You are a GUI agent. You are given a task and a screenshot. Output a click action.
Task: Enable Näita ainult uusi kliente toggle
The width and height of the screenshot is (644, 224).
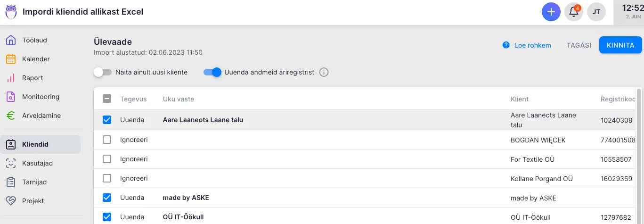103,72
